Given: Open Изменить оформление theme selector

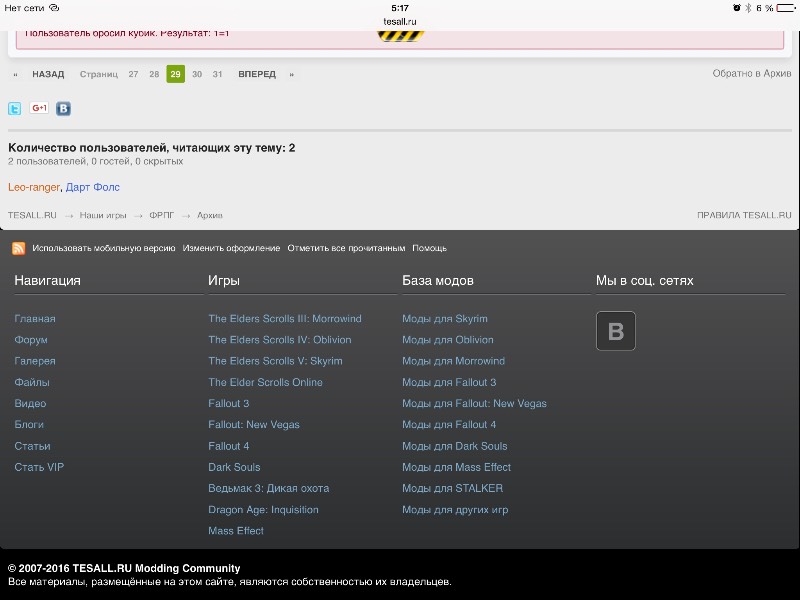Looking at the screenshot, I should coord(231,248).
